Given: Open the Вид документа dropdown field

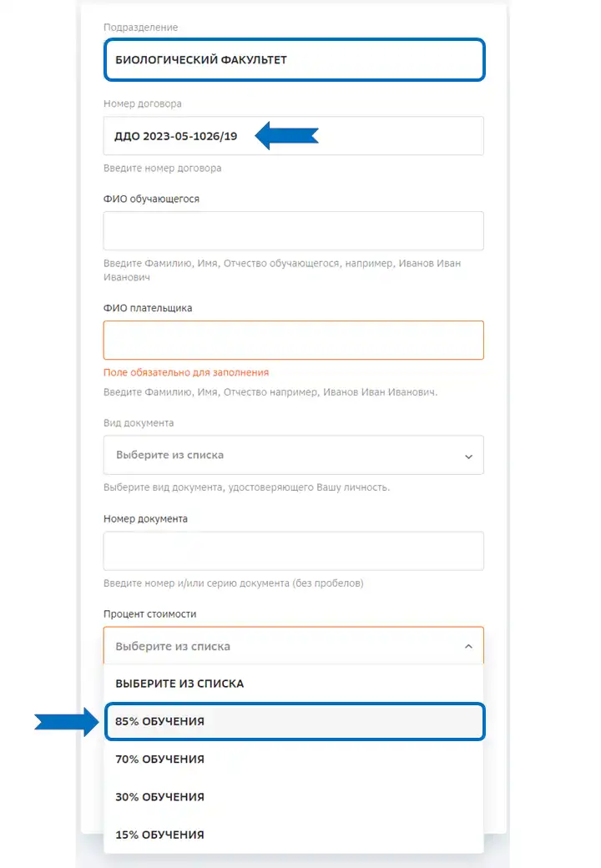Looking at the screenshot, I should pos(293,456).
